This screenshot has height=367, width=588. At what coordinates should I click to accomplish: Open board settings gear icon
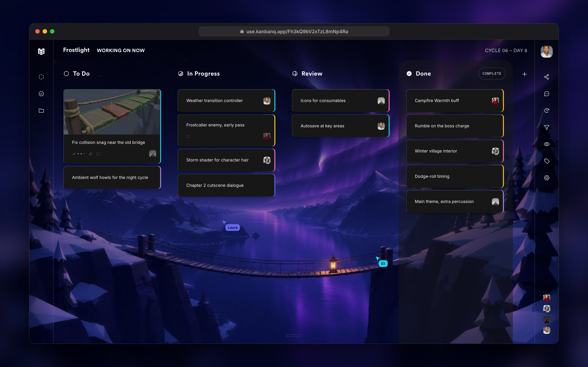(x=546, y=178)
